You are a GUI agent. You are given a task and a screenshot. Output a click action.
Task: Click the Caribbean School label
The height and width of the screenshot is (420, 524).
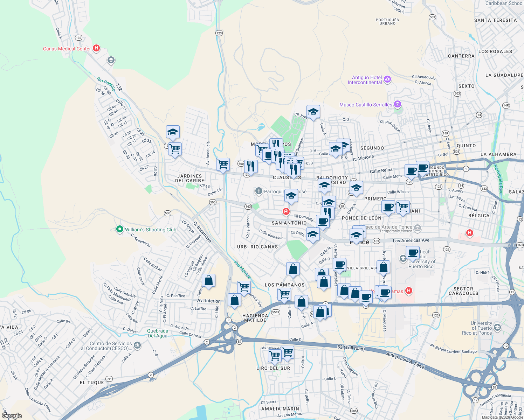[504, 3]
